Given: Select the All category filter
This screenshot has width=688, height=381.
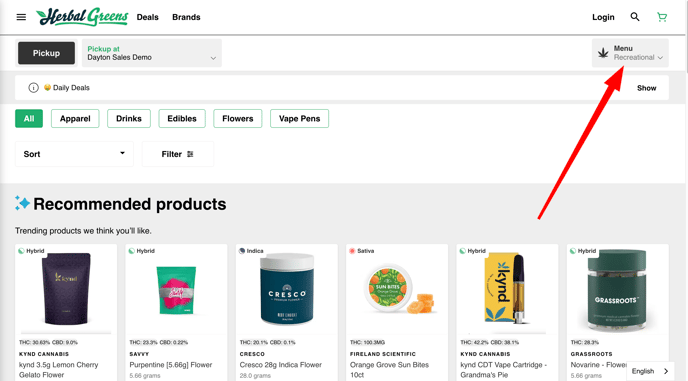Looking at the screenshot, I should (x=29, y=119).
